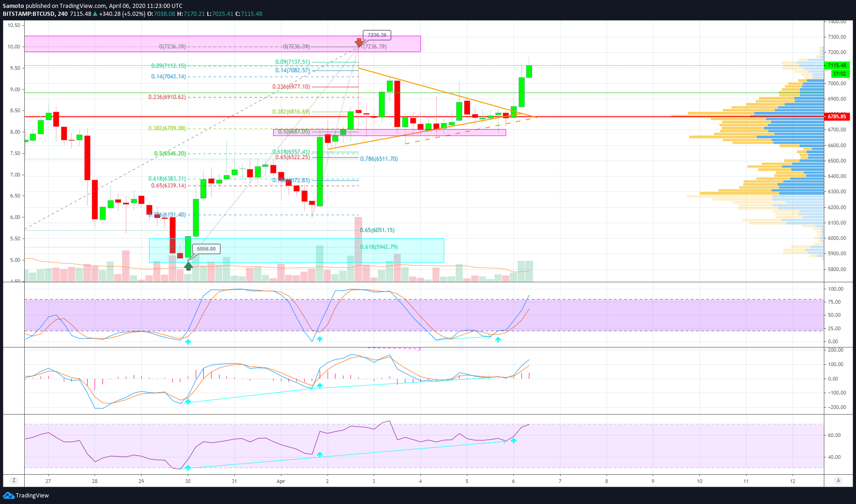Select the 5856.00 price callout label
This screenshot has height=504, width=856.
click(206, 249)
